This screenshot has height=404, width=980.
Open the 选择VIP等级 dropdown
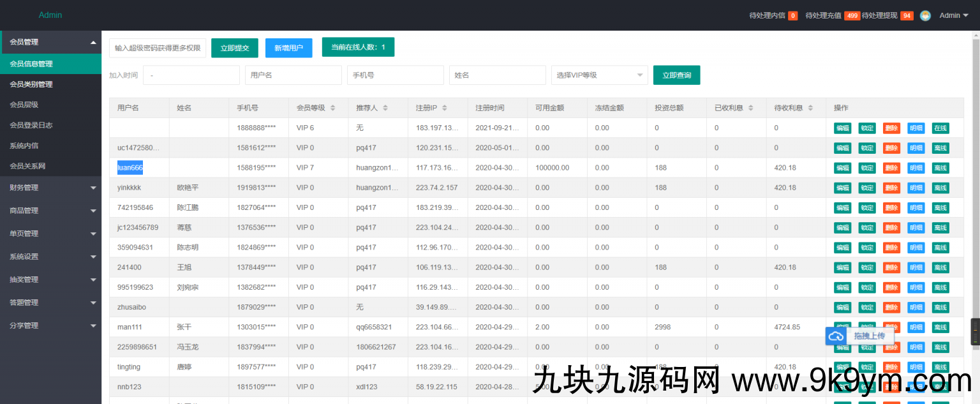click(x=599, y=75)
